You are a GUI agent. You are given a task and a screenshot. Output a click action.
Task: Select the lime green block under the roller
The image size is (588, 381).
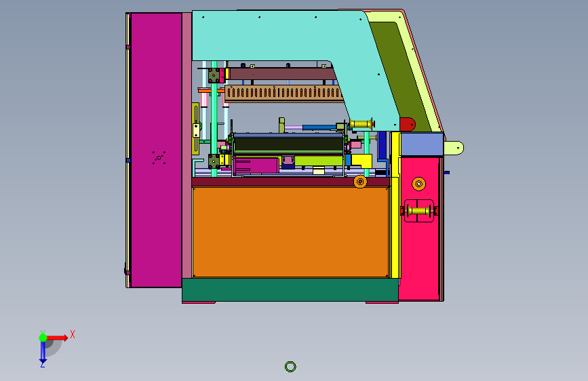click(x=319, y=161)
